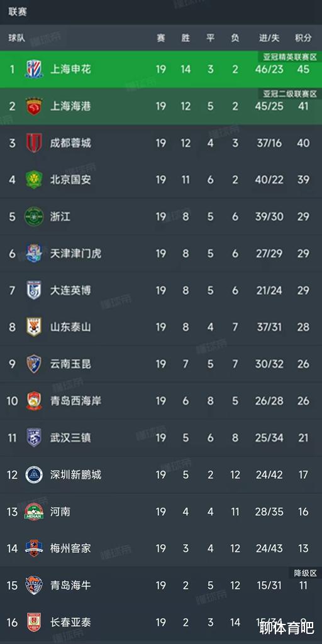The image size is (322, 644).
Task: Click the 进/失 column header
Action: tap(269, 38)
